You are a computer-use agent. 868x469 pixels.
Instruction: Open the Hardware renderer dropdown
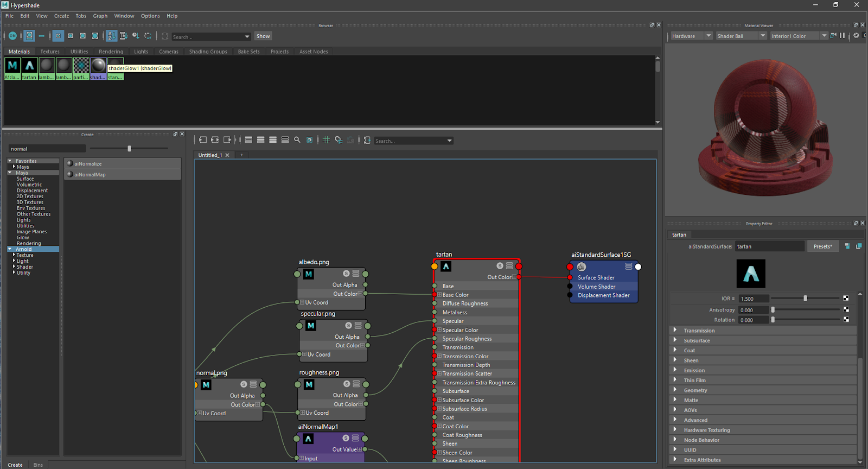coord(691,36)
